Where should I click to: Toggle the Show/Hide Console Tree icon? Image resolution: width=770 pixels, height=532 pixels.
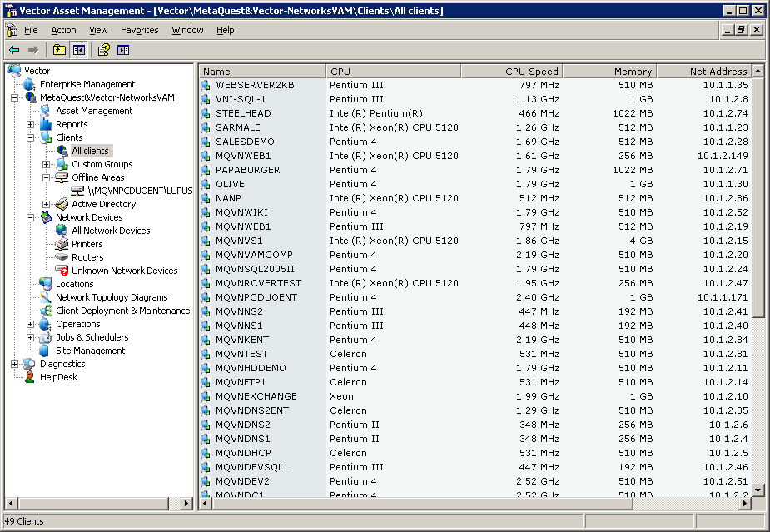click(x=77, y=49)
